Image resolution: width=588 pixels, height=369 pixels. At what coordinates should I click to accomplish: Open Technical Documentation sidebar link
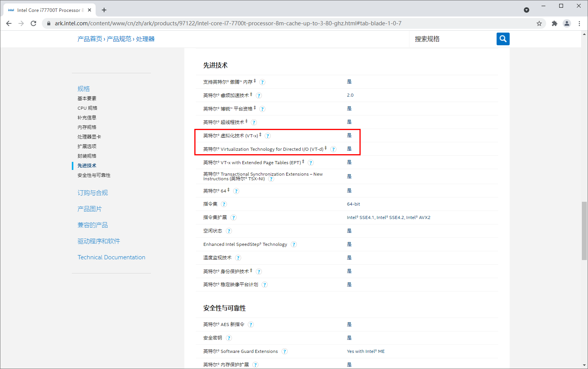(x=111, y=257)
